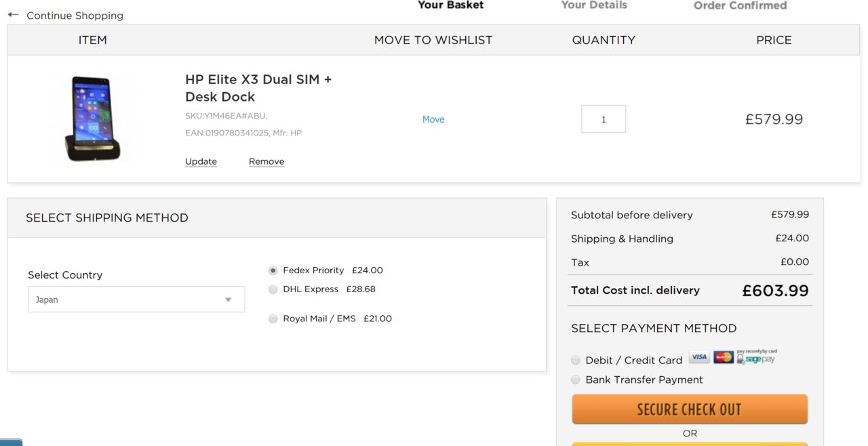Remove the HP Elite X3 from basket
The height and width of the screenshot is (446, 868).
(267, 161)
